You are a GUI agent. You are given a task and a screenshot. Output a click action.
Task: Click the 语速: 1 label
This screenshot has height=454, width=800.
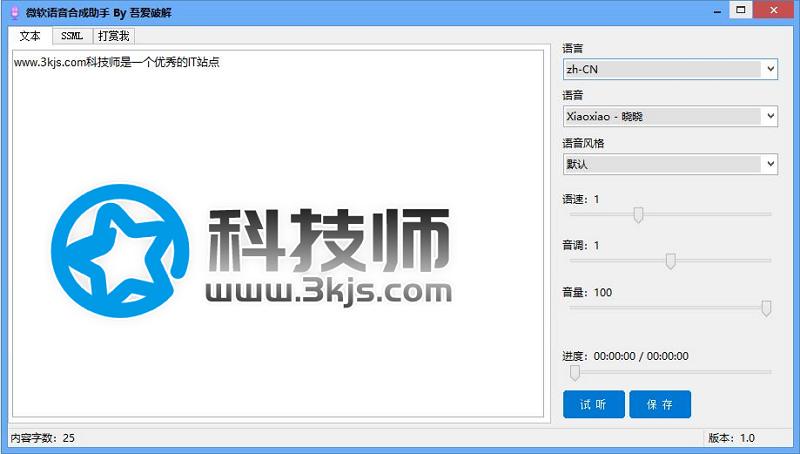581,199
